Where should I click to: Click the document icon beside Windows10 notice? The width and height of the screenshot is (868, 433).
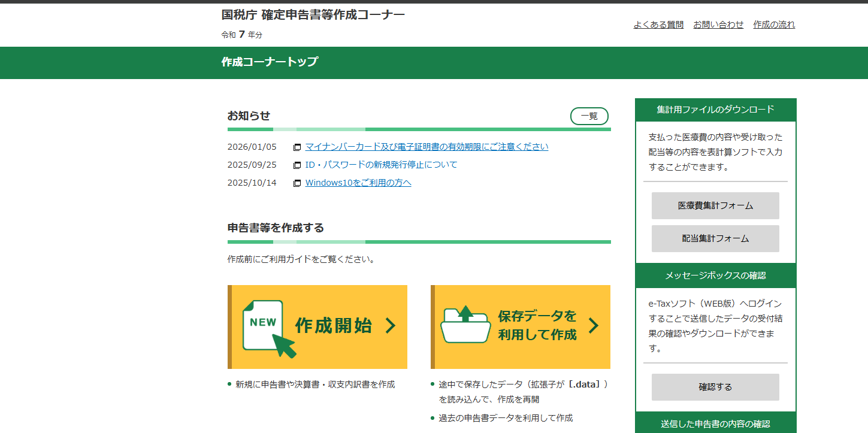tap(297, 183)
